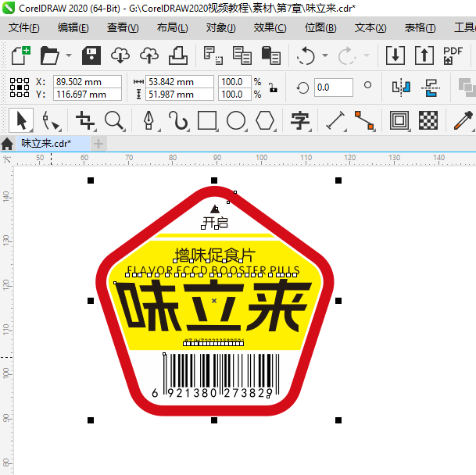Click the Undo arrow icon
476x475 pixels.
306,55
